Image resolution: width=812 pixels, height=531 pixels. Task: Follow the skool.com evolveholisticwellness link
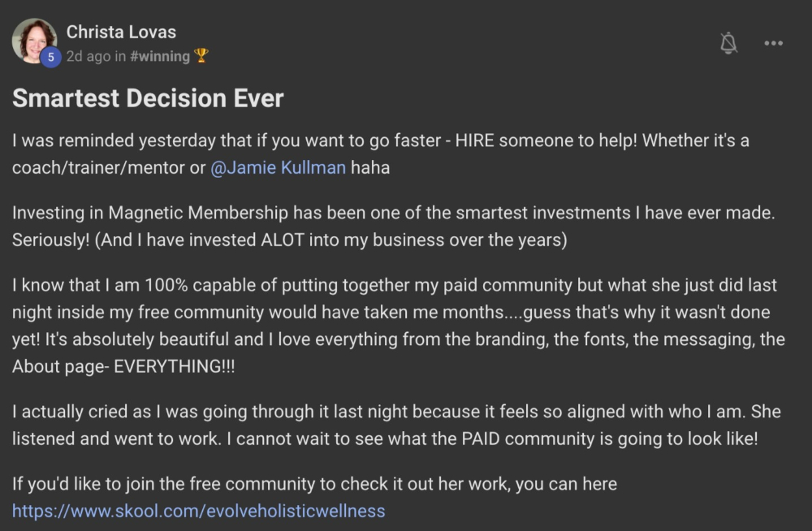pyautogui.click(x=198, y=511)
